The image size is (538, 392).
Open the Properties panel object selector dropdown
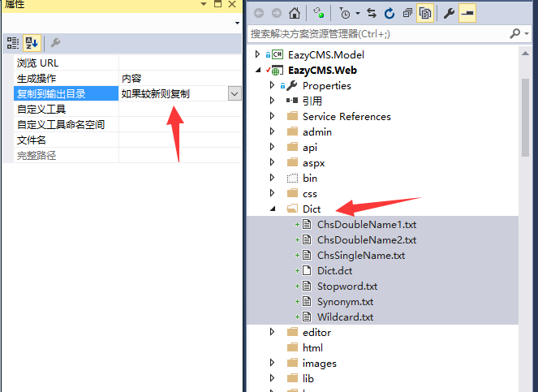click(237, 23)
